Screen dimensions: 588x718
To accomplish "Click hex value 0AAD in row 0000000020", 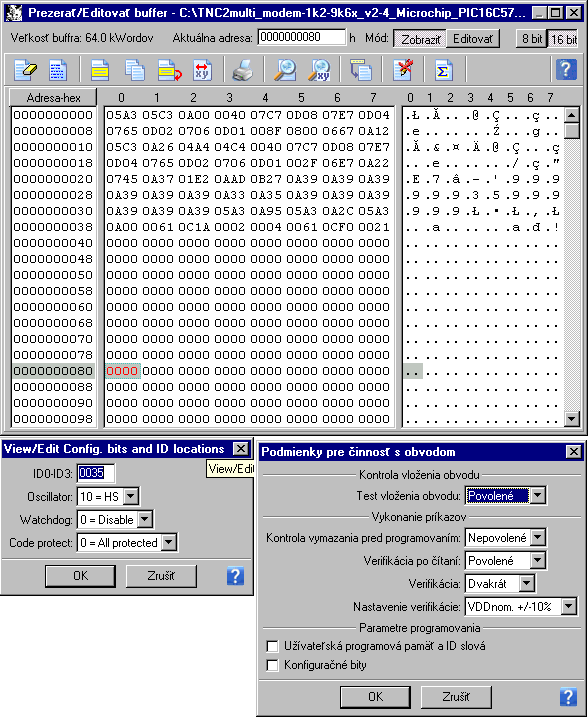I will point(230,179).
